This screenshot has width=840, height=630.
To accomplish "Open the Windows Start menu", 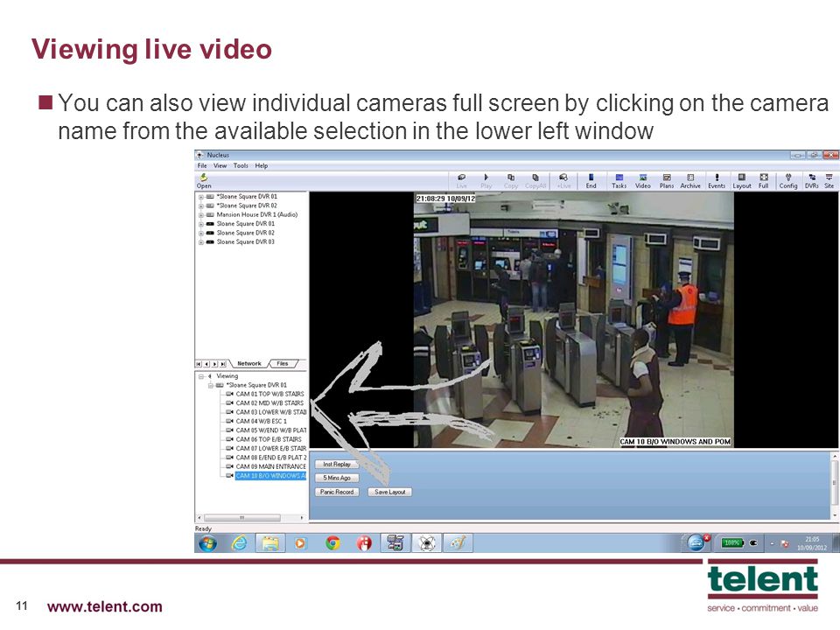I will click(208, 543).
